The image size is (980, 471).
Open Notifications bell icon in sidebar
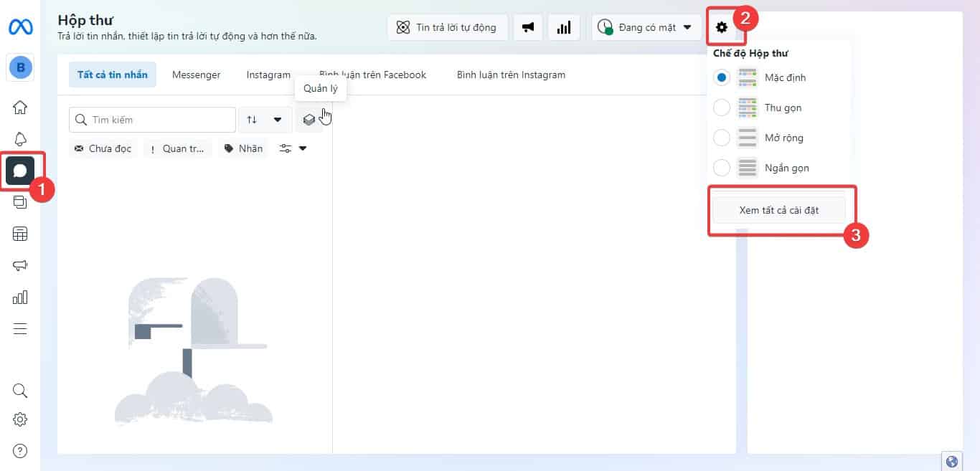point(20,139)
